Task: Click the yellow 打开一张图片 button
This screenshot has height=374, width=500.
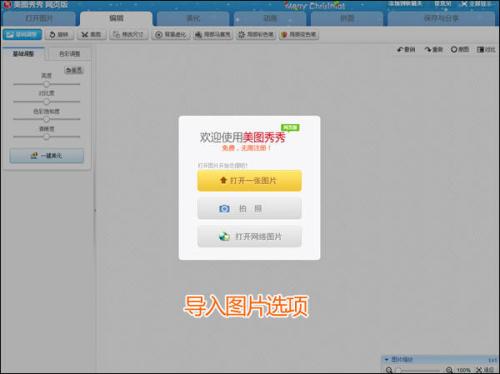Action: (249, 181)
